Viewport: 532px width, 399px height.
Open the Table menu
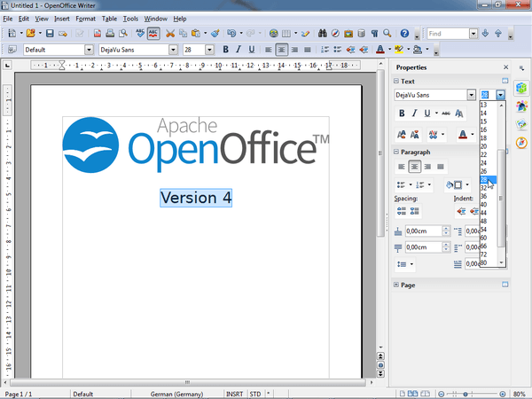click(x=109, y=18)
